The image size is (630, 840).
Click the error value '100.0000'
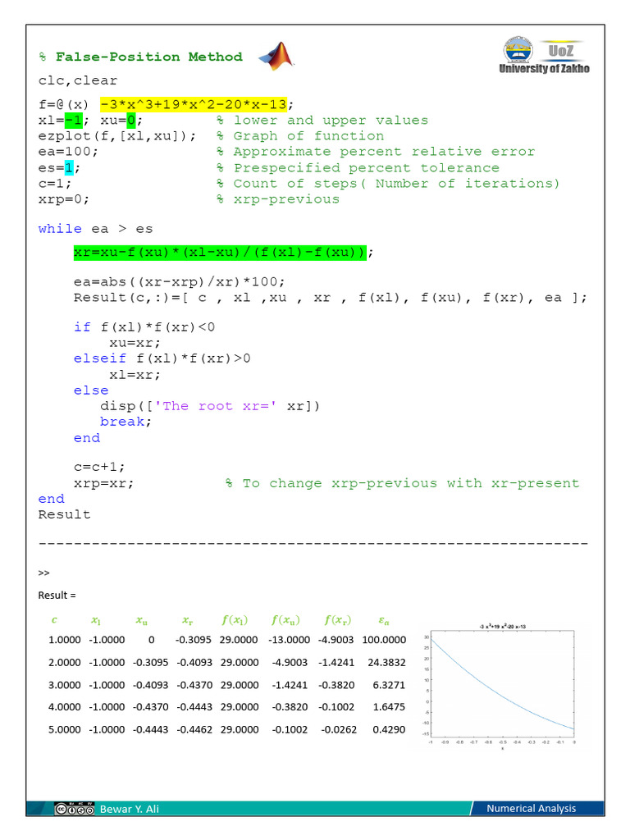[x=384, y=640]
